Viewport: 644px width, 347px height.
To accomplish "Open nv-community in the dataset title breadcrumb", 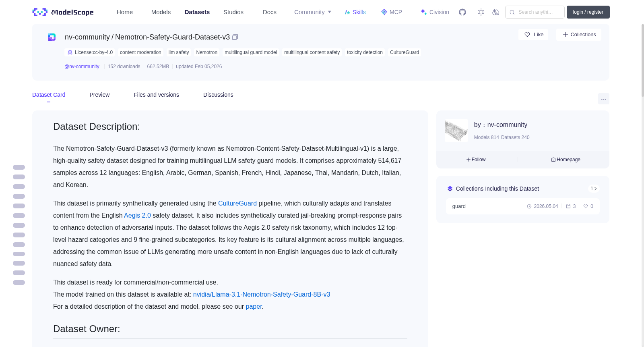I will coord(87,37).
